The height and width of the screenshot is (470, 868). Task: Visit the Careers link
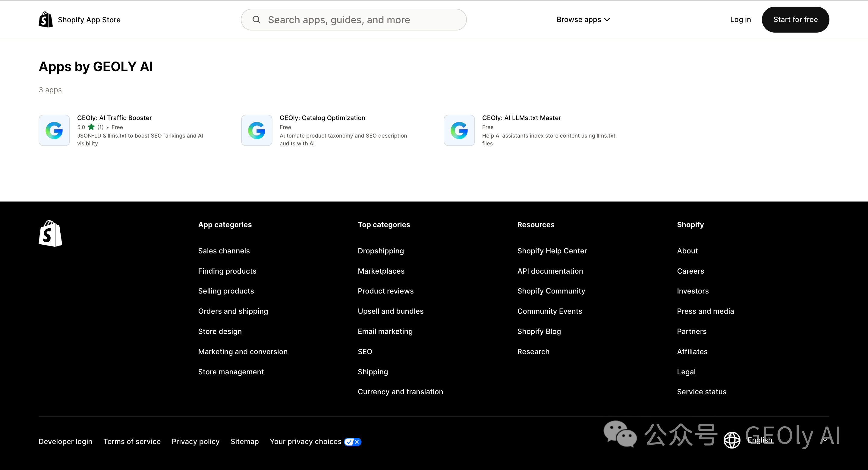coord(691,271)
